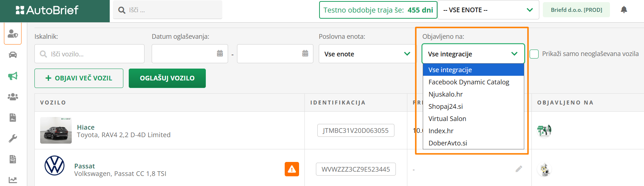644x186 pixels.
Task: Open the '-- VSE ENOTE --' header dropdown
Action: click(488, 10)
